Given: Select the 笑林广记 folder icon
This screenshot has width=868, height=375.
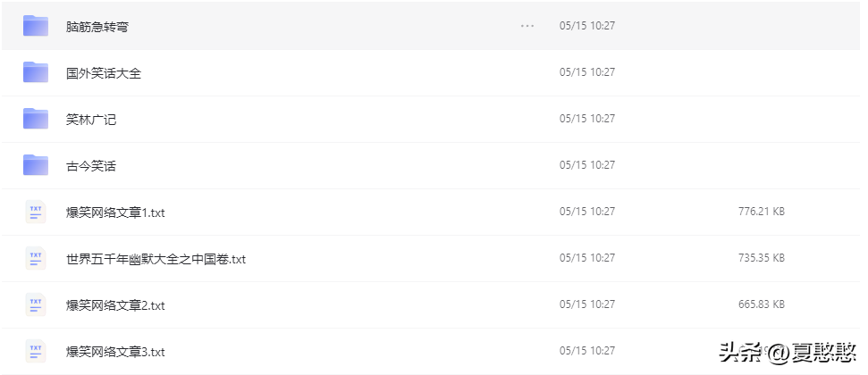Looking at the screenshot, I should (x=36, y=119).
